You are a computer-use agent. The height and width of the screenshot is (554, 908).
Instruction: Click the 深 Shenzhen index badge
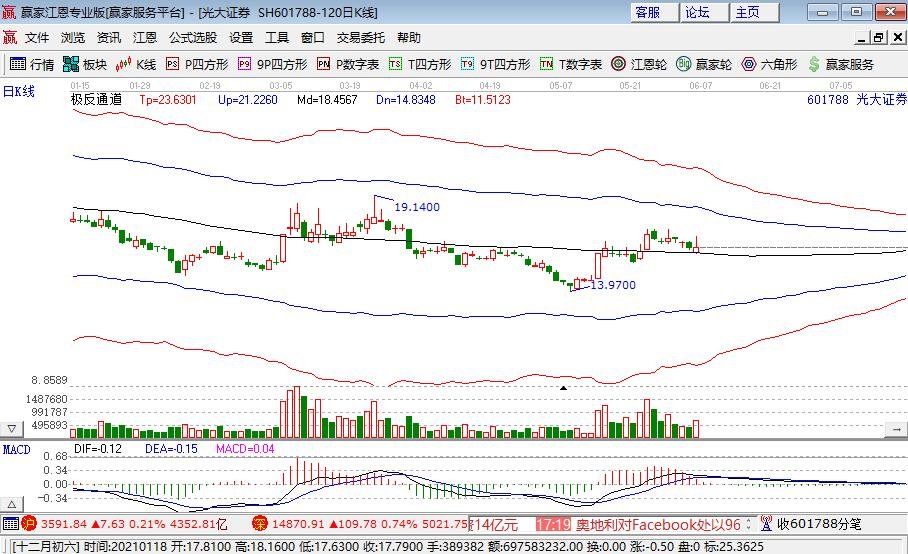(x=259, y=524)
